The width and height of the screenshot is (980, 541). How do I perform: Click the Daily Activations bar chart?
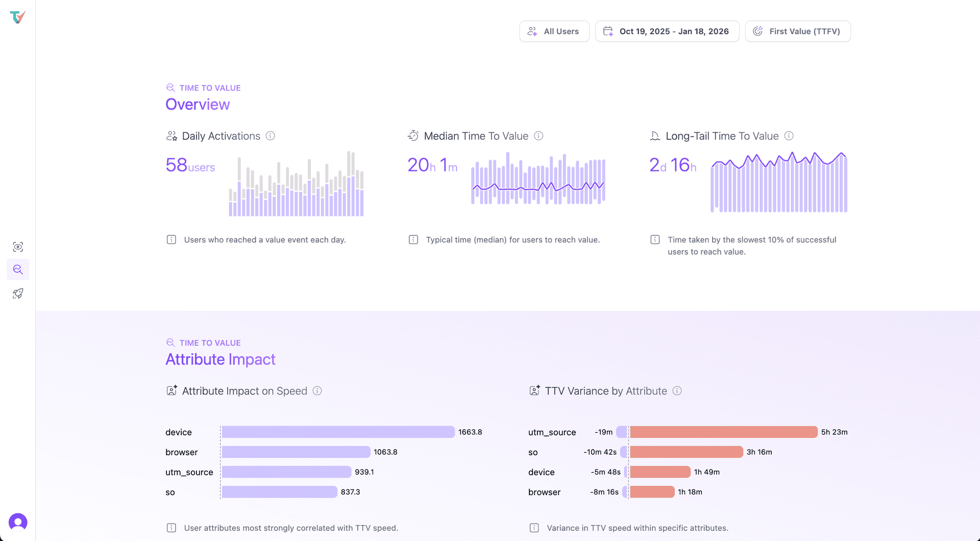click(x=296, y=185)
